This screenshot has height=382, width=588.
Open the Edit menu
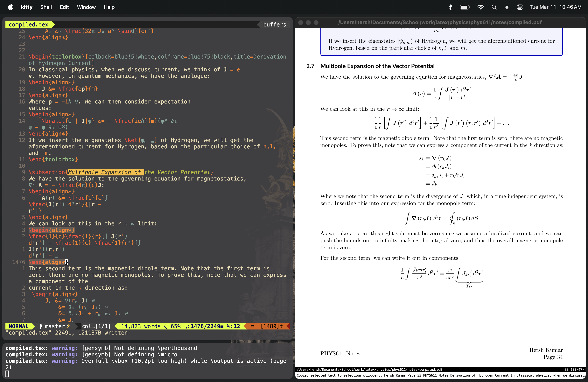[x=64, y=7]
